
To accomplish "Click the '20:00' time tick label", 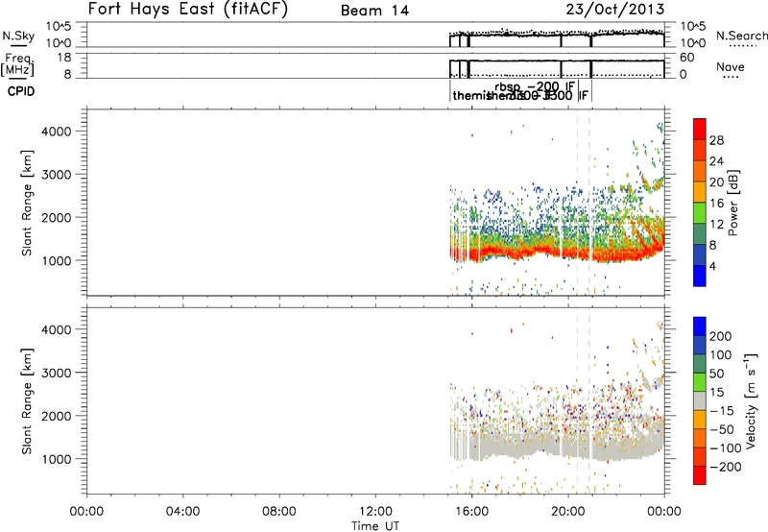I will 567,512.
